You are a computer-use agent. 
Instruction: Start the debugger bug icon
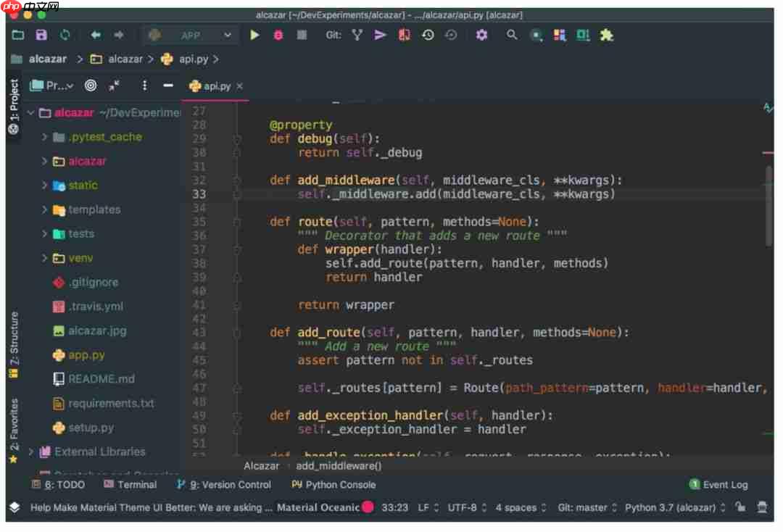tap(278, 34)
